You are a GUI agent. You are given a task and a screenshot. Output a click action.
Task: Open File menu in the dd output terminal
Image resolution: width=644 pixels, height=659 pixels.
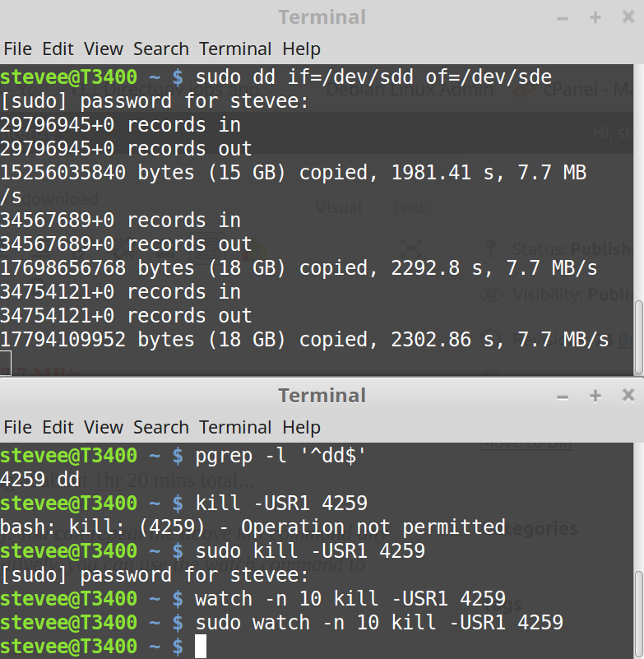[x=17, y=49]
